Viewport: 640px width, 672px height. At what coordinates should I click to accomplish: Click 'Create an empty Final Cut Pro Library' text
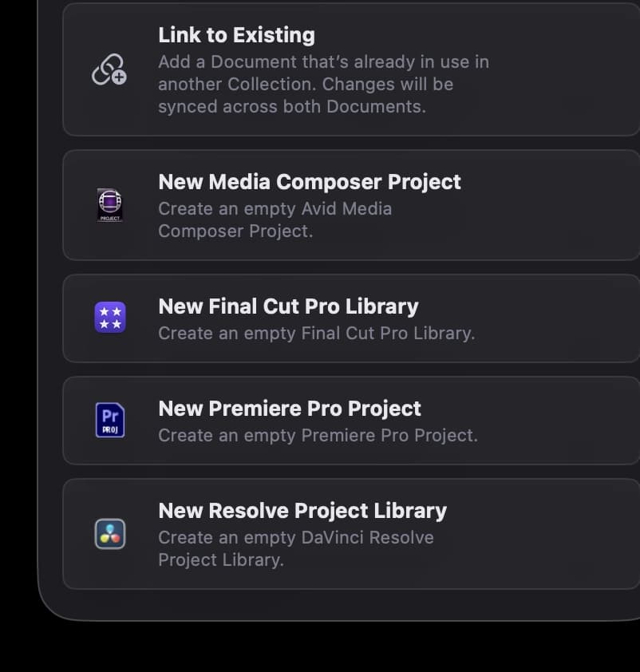pyautogui.click(x=316, y=333)
